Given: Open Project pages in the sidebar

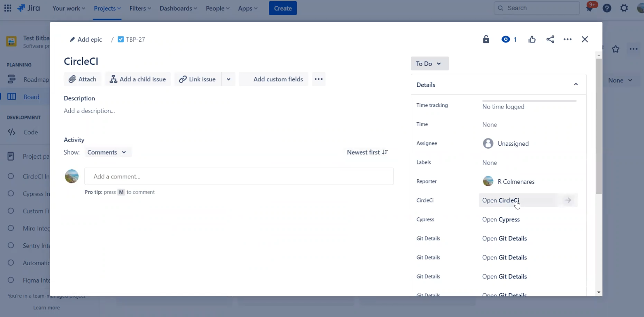Looking at the screenshot, I should 28,156.
